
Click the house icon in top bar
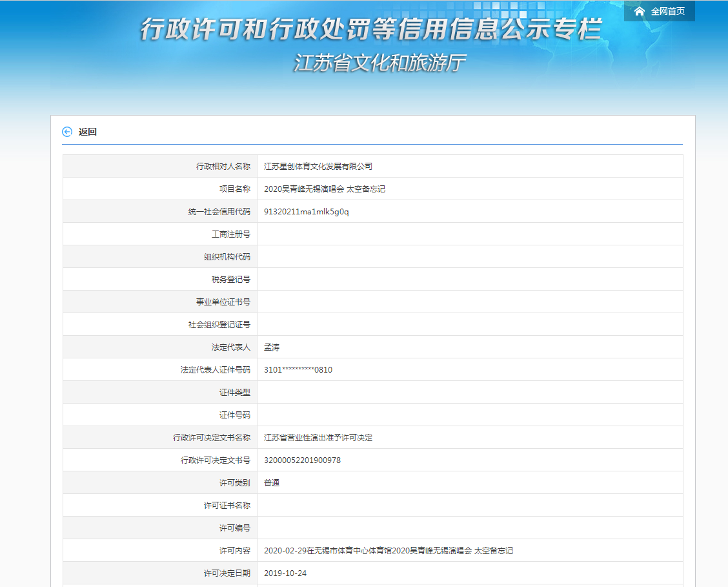640,11
